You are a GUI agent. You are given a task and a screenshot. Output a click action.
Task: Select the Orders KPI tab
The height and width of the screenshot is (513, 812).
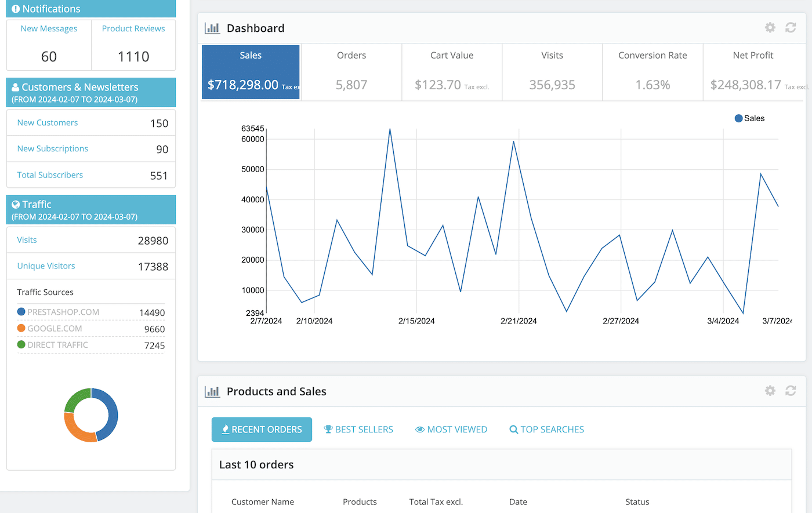click(x=351, y=71)
